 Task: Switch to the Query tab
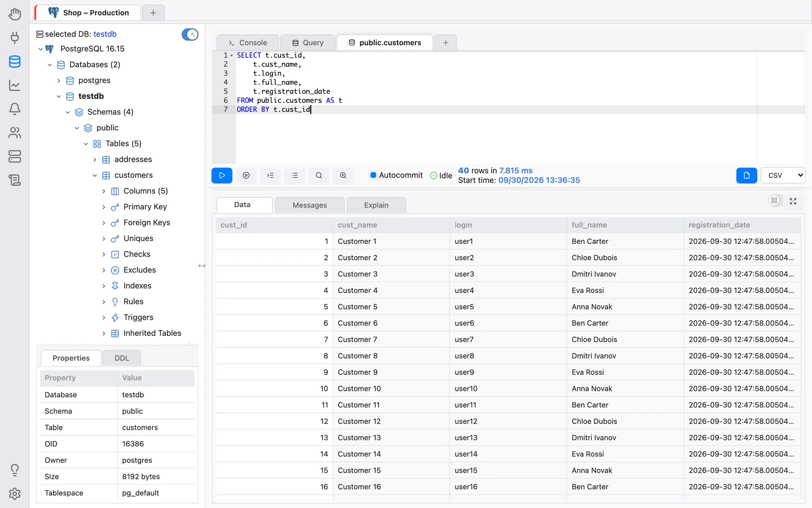pos(308,42)
